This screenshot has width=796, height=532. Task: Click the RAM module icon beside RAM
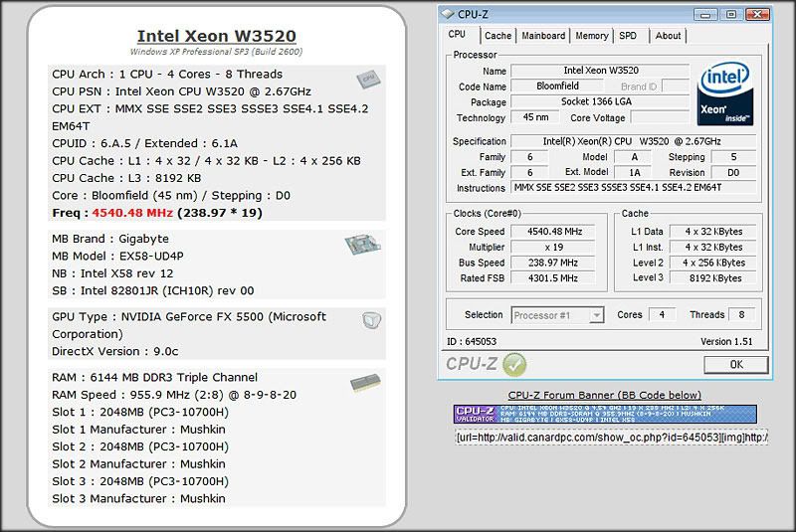pos(365,383)
